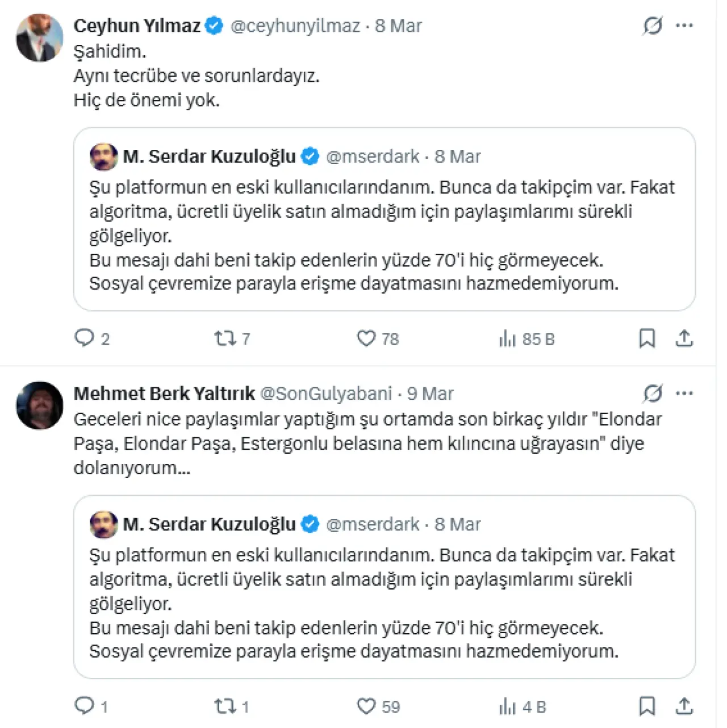The height and width of the screenshot is (728, 727).
Task: Go to @ceyhunyilmaz handle link
Action: point(295,26)
